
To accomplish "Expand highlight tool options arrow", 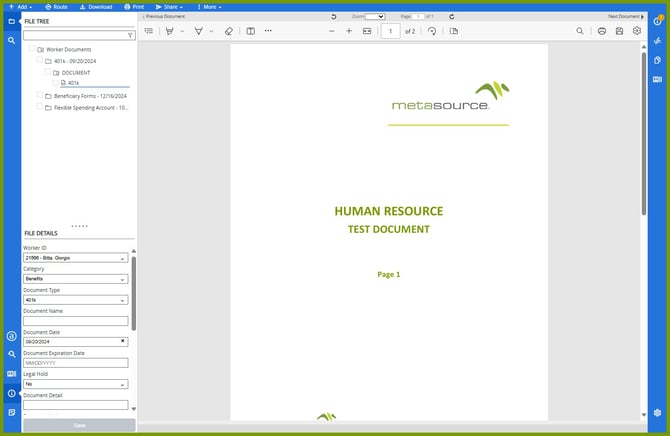I will pos(182,31).
